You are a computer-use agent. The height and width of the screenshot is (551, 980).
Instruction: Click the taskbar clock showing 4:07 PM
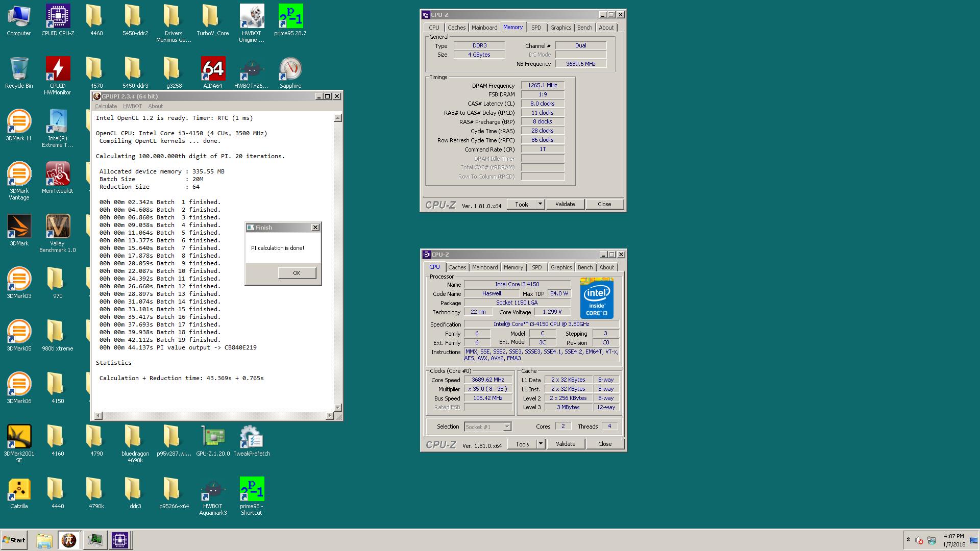pyautogui.click(x=954, y=540)
